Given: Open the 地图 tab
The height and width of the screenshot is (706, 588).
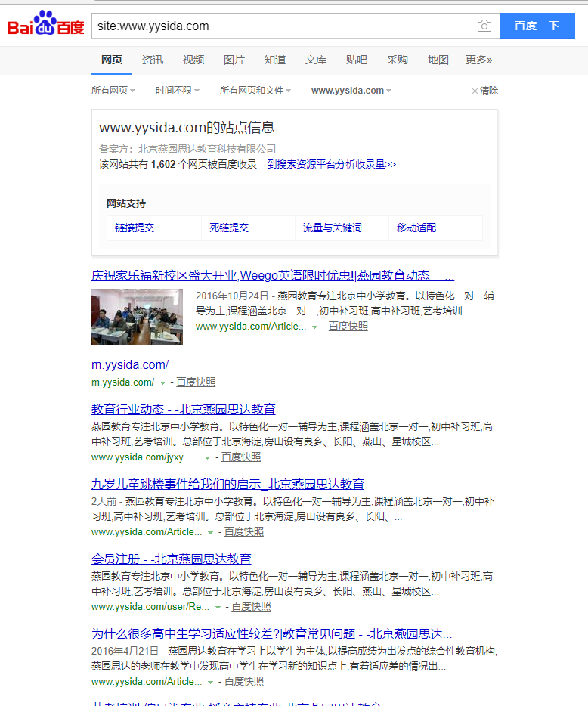Looking at the screenshot, I should point(438,60).
